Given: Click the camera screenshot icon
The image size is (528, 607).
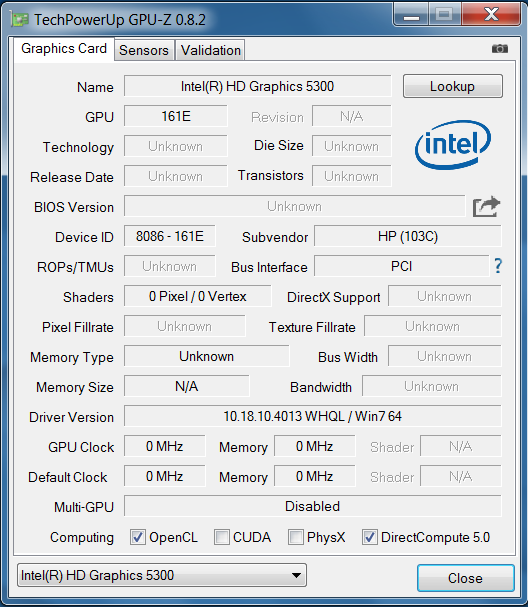Looking at the screenshot, I should (499, 49).
